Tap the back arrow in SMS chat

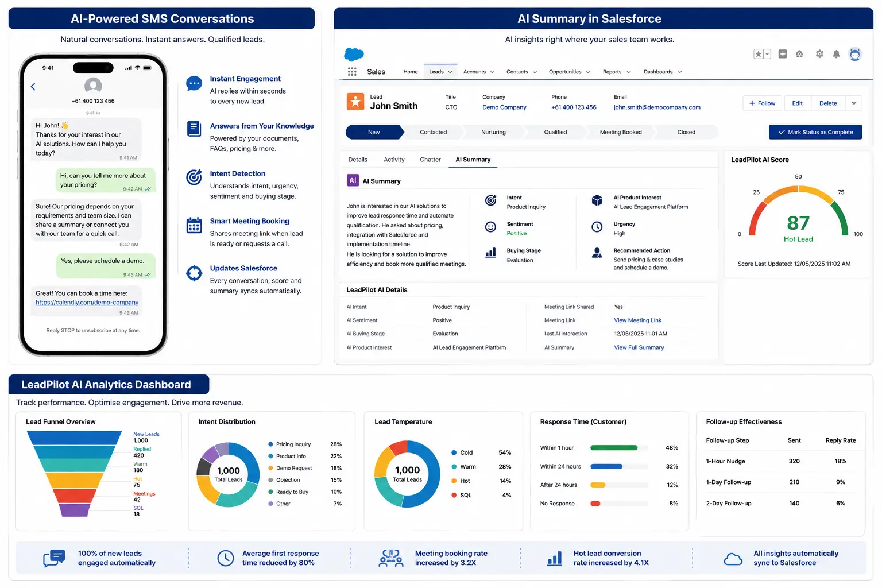click(x=33, y=87)
